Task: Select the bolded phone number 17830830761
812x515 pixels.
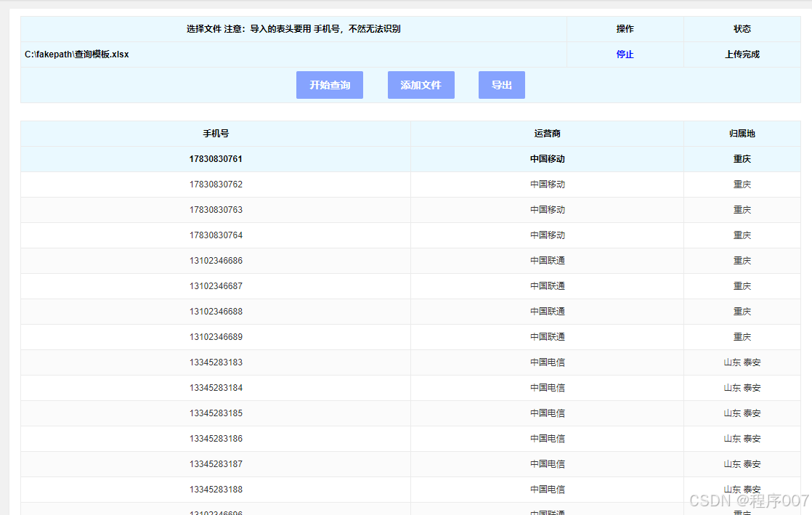Action: [x=216, y=158]
